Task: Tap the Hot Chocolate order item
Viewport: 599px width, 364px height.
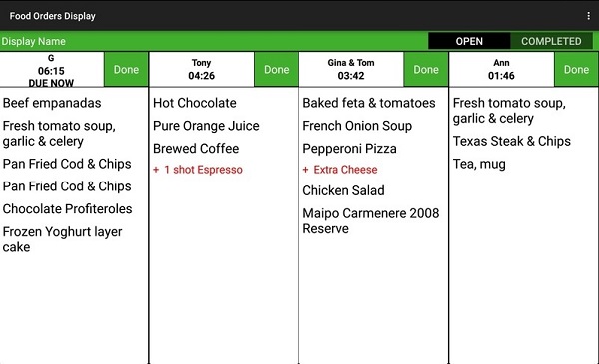Action: (x=195, y=103)
